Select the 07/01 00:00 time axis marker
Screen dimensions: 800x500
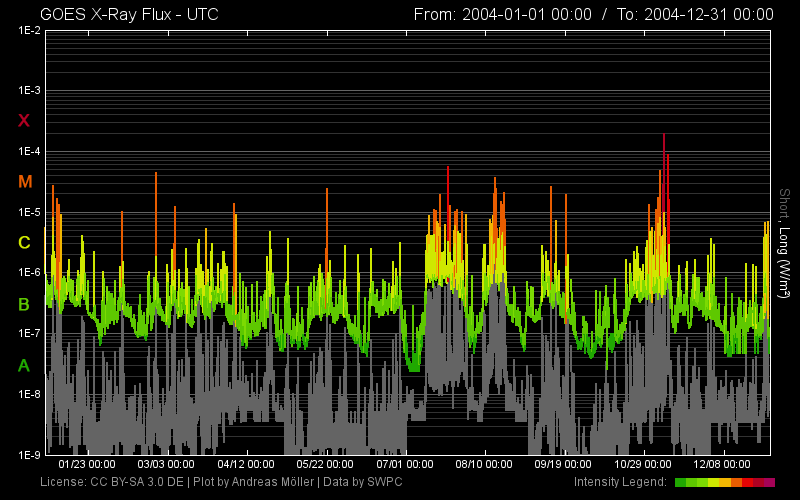pyautogui.click(x=405, y=464)
